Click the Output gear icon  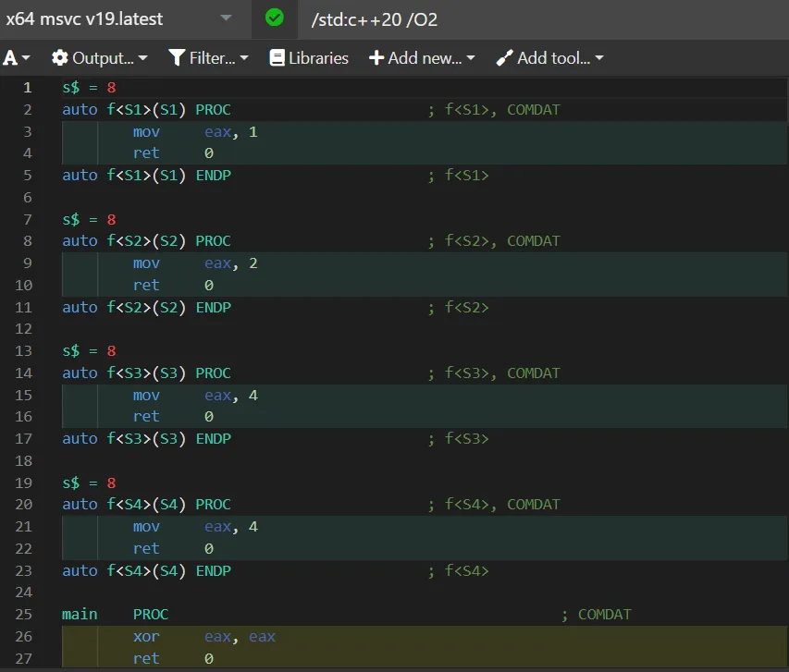pyautogui.click(x=60, y=58)
